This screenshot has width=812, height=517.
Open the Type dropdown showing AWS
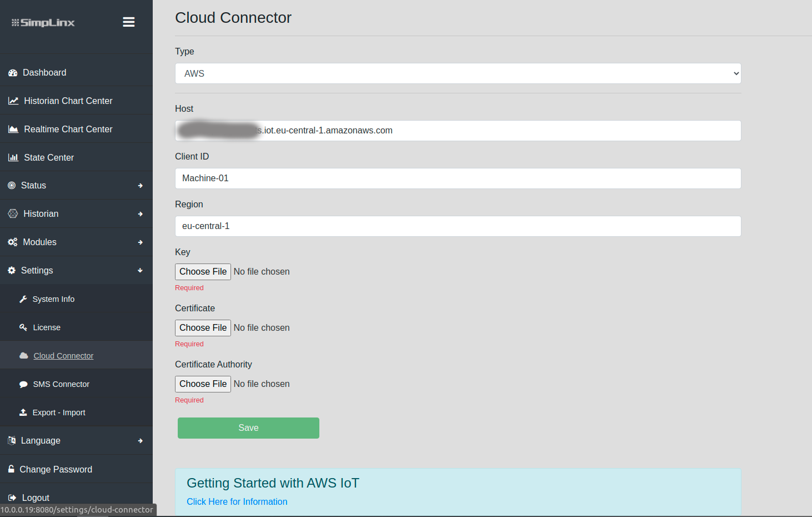pos(458,73)
